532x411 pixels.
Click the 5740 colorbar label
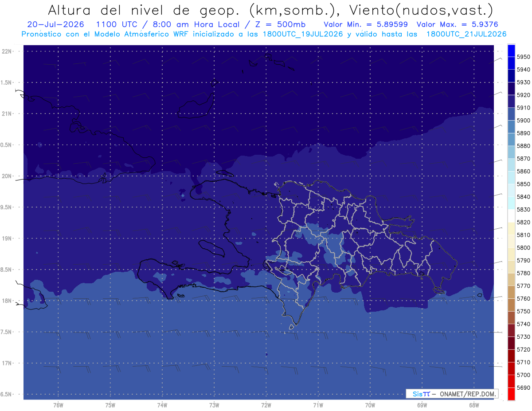(x=524, y=324)
